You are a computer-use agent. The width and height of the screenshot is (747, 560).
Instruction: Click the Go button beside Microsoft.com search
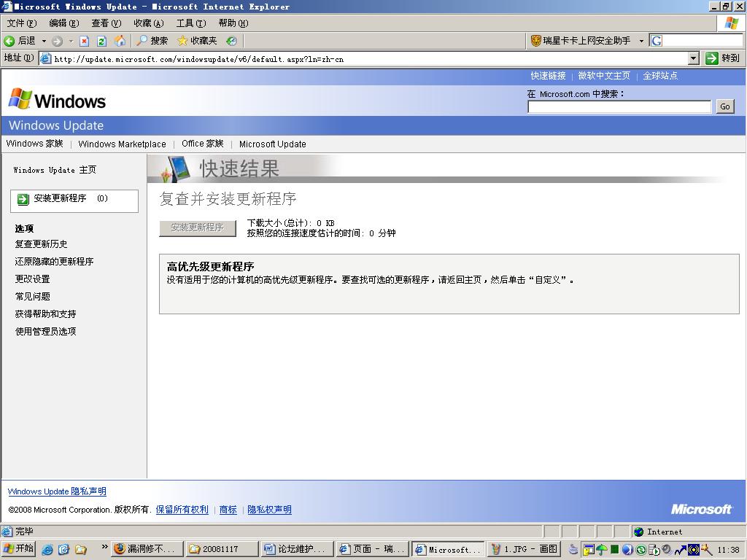(x=725, y=106)
